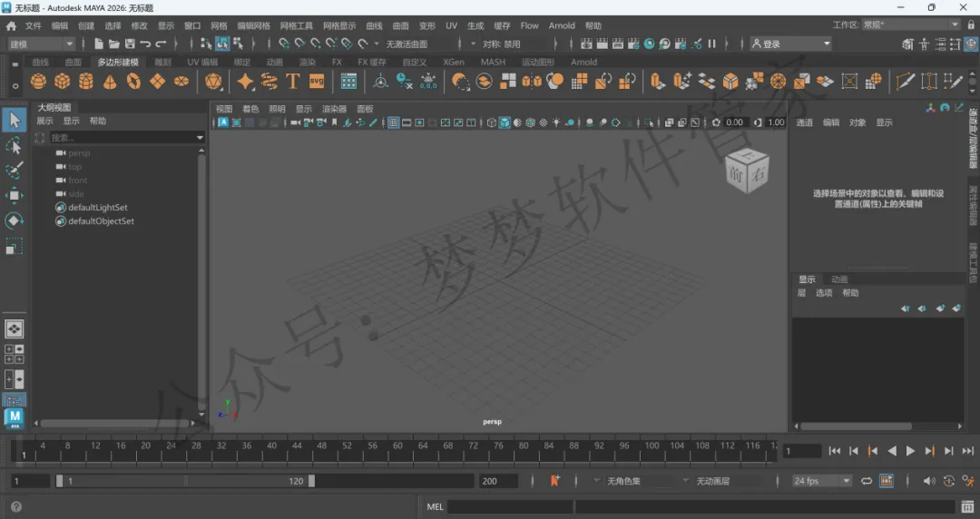Switch to the 动画 tab in layer editor
The image size is (980, 519).
[x=839, y=279]
